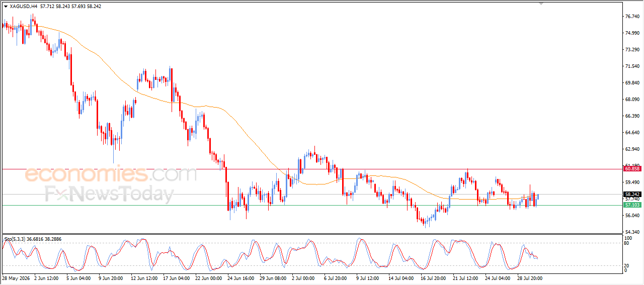
Task: Click the 66.390 price scale label
Action: (632, 116)
